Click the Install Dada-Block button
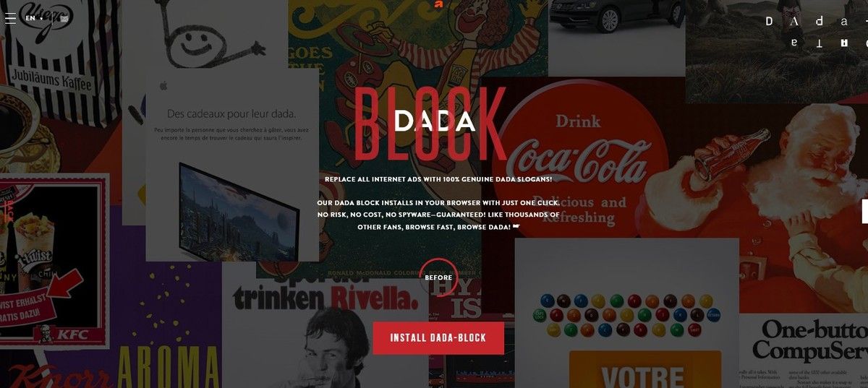The height and width of the screenshot is (388, 868). (x=438, y=337)
